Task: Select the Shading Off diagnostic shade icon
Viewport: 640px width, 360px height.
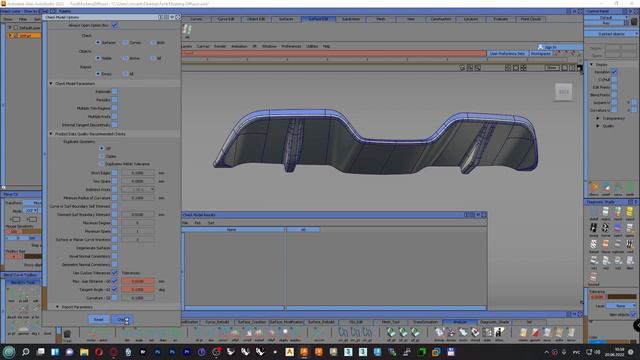Action: (593, 212)
